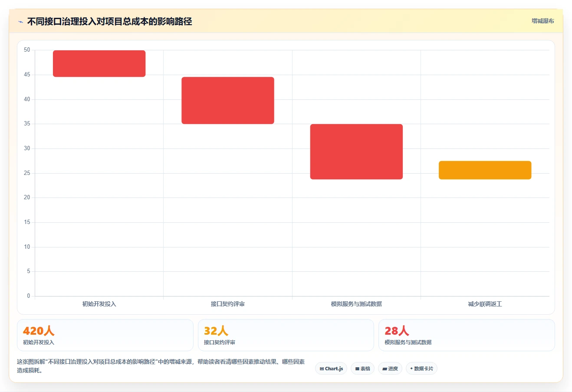The width and height of the screenshot is (572, 392).
Task: Click the y-axis value 25
Action: tap(27, 173)
